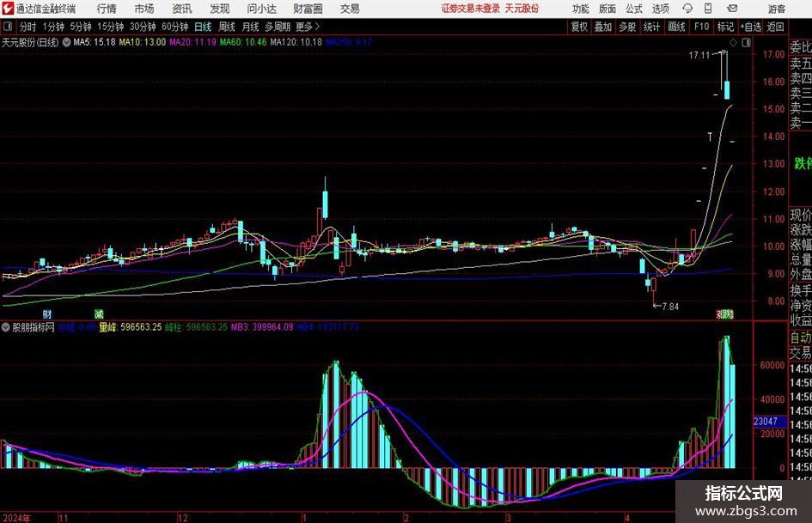The image size is (812, 523).
Task: Click the 游客 user label
Action: (x=777, y=9)
